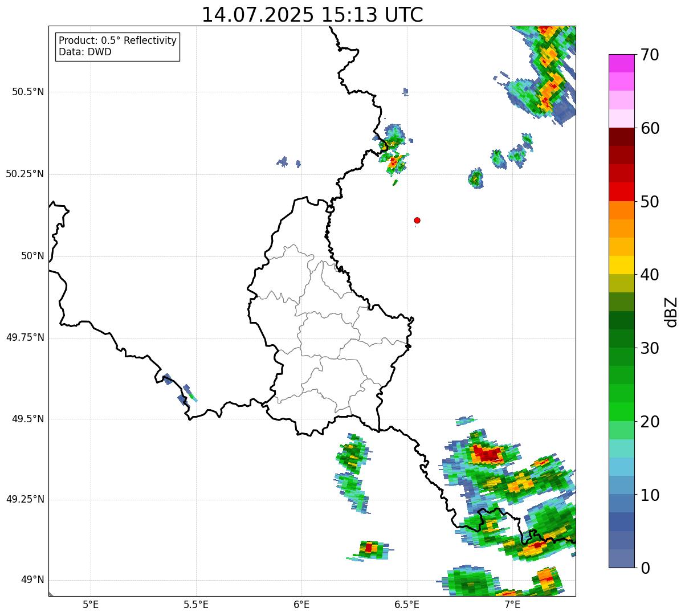685x616 pixels.
Task: Click the Data: DWD label
Action: click(85, 52)
